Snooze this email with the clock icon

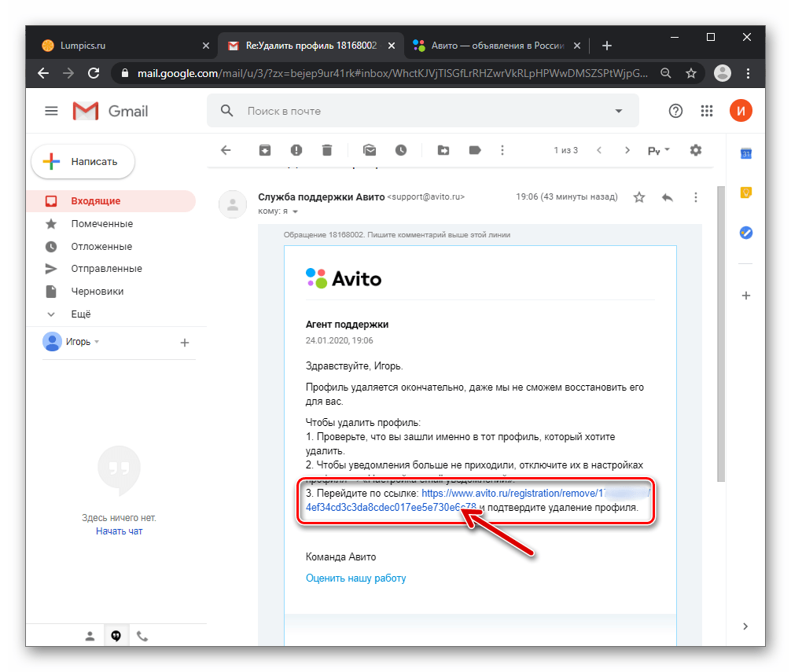pyautogui.click(x=400, y=150)
